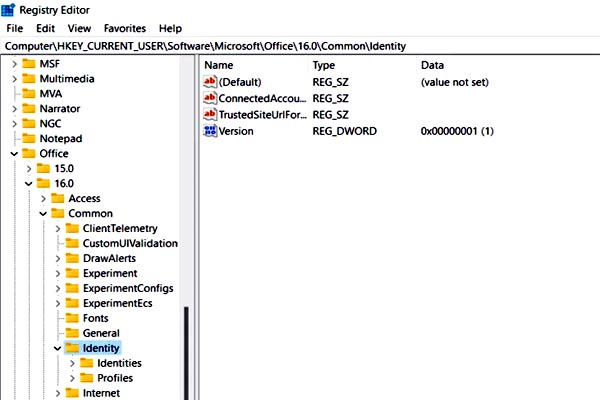Select the Identity key label

(101, 348)
